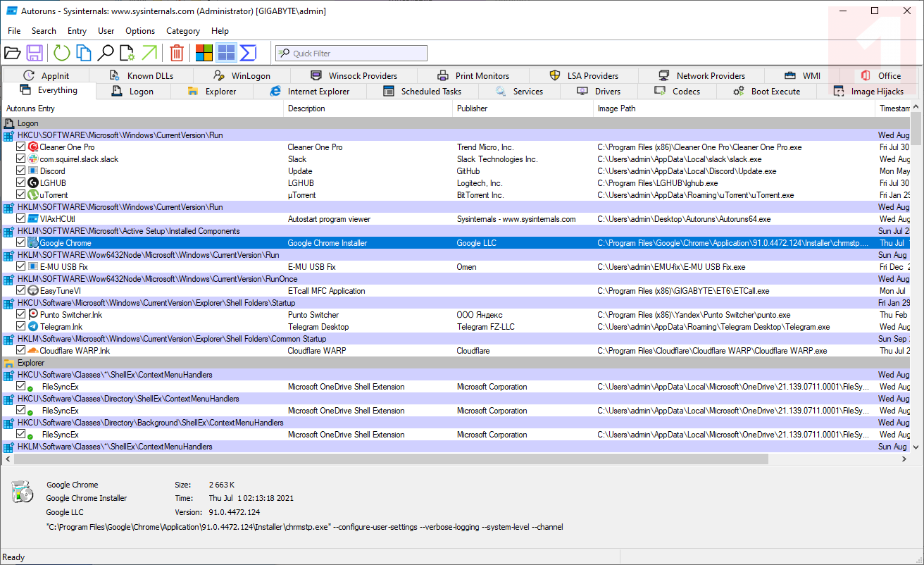Open the Entry menu

[x=77, y=31]
